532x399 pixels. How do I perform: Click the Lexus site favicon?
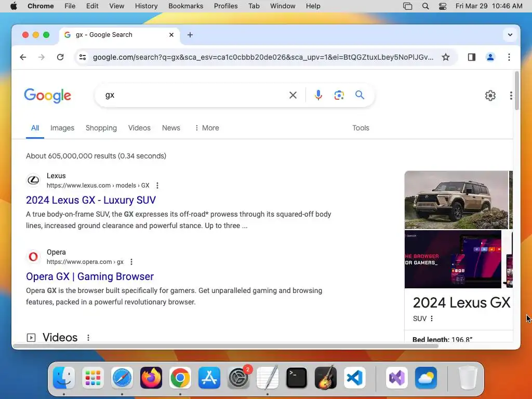pos(33,180)
